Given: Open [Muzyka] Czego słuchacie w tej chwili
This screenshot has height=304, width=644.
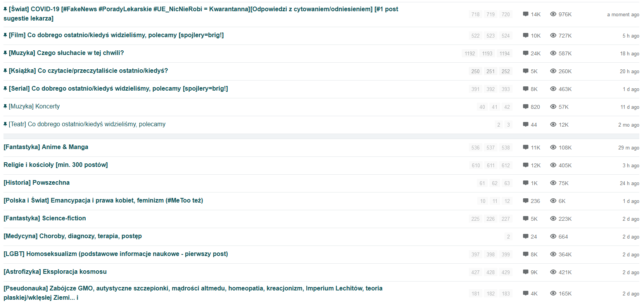Looking at the screenshot, I should coord(66,53).
